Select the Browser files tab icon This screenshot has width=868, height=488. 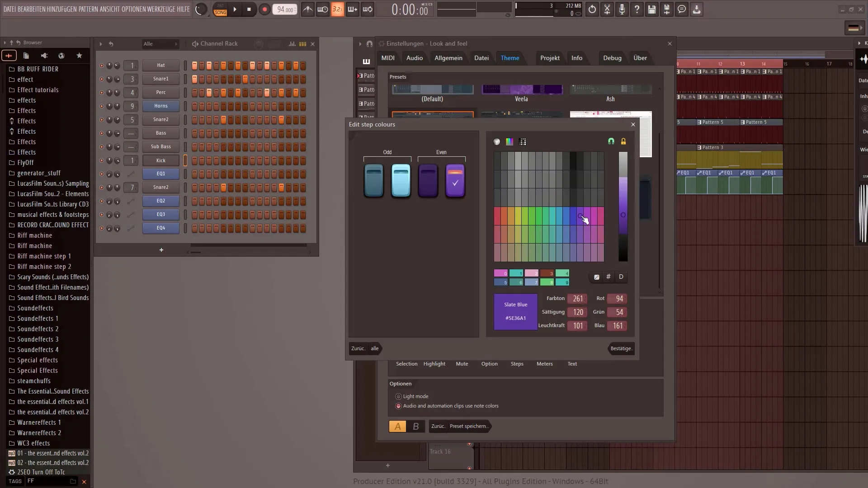tap(26, 56)
